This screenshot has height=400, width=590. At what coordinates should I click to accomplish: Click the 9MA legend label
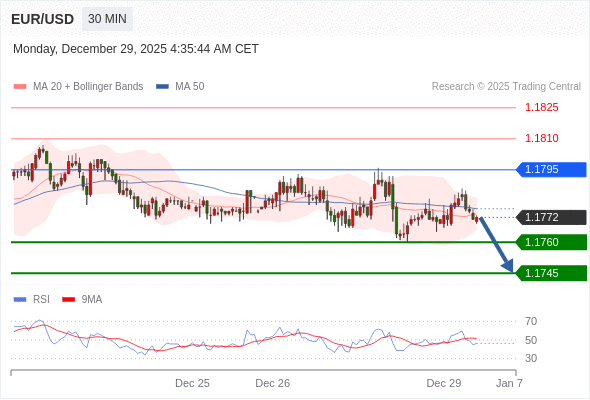[92, 300]
